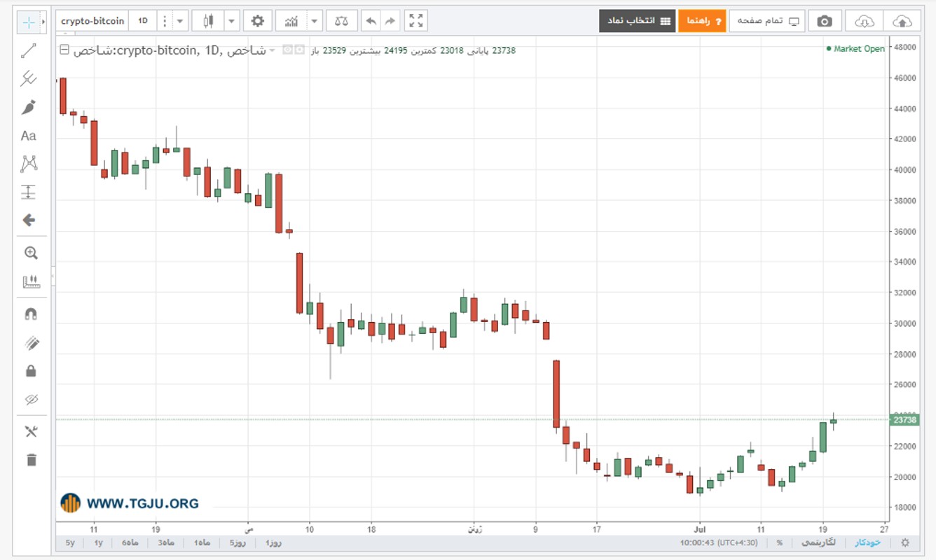
Task: Click the candlestick chart style icon
Action: [208, 21]
